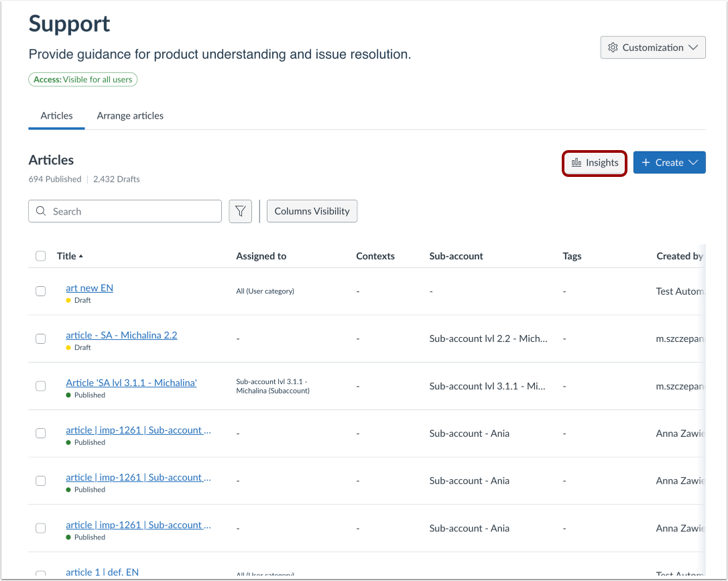Expand the Customization dropdown
The width and height of the screenshot is (728, 581).
tap(697, 47)
